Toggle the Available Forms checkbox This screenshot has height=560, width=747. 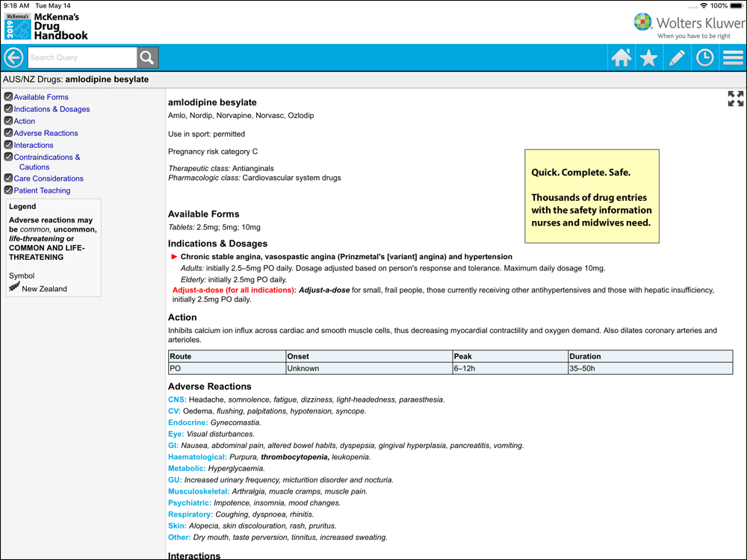click(x=8, y=96)
